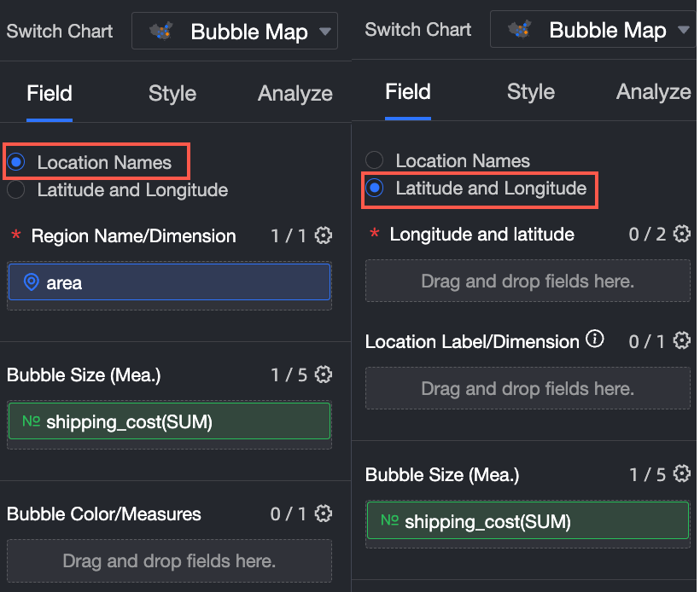Select Location Names radio in left panel
The height and width of the screenshot is (592, 700).
click(x=16, y=162)
